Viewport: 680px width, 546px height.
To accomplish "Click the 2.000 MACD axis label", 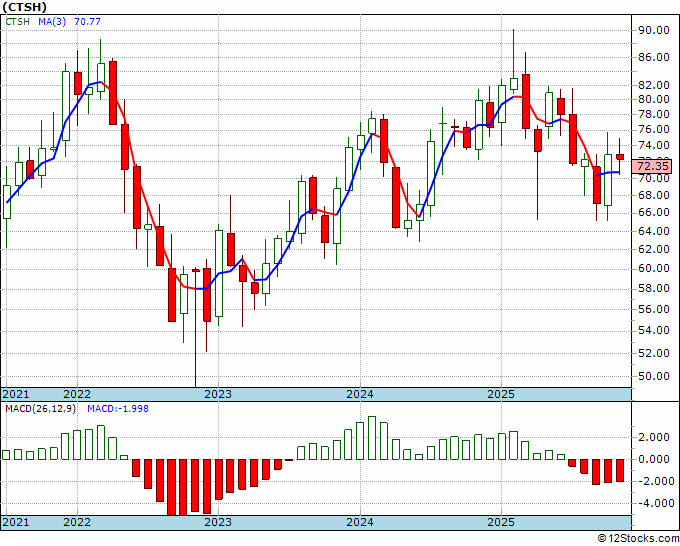I will pyautogui.click(x=656, y=437).
